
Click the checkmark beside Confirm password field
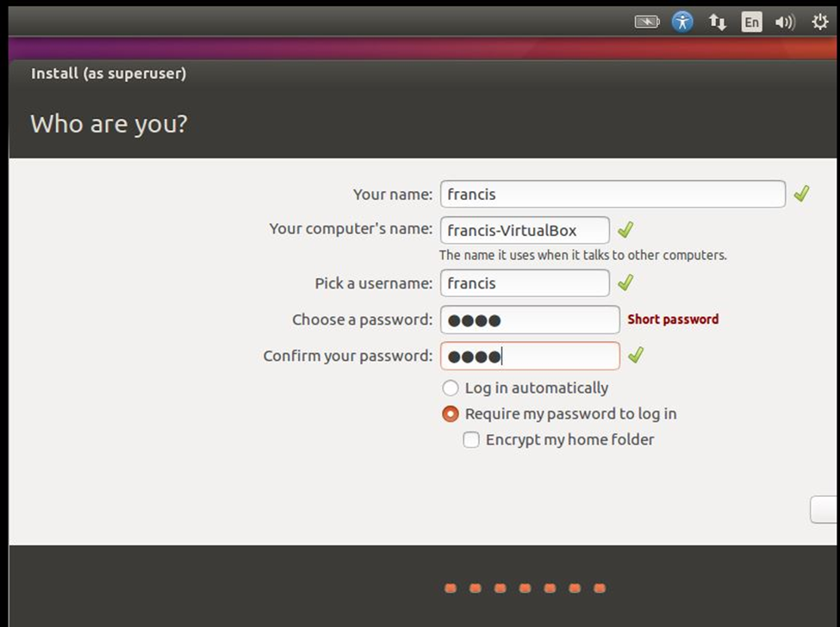tap(635, 355)
